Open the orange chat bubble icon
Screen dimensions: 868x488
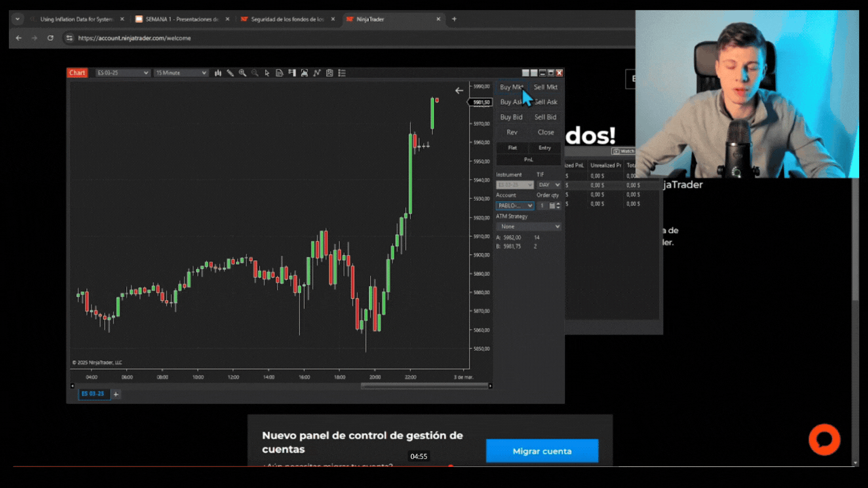point(825,440)
